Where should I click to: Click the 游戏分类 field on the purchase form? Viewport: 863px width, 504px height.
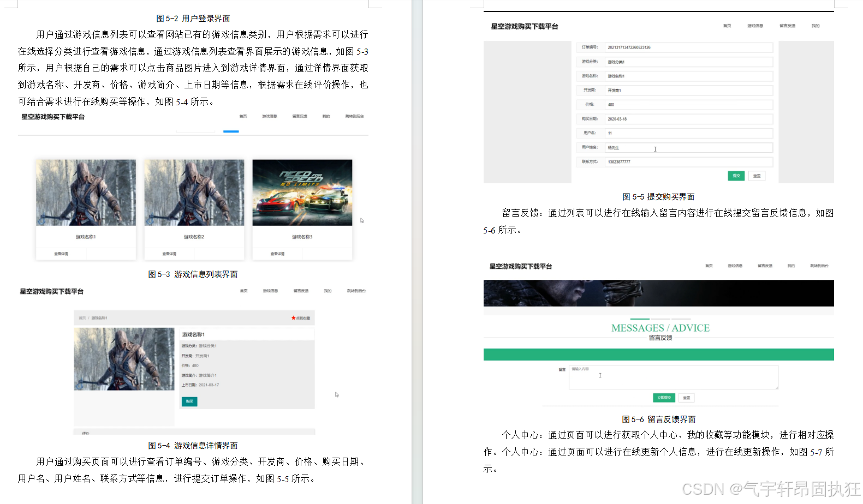pyautogui.click(x=689, y=62)
